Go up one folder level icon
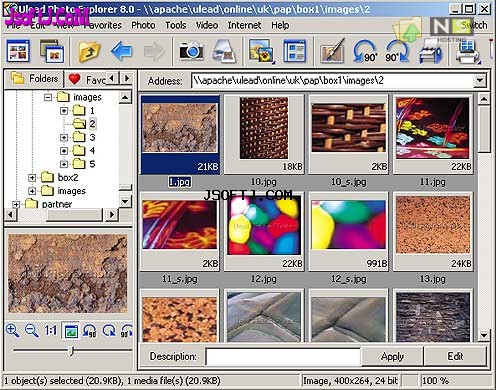Viewport: 496px width, 390px height. pyautogui.click(x=89, y=51)
